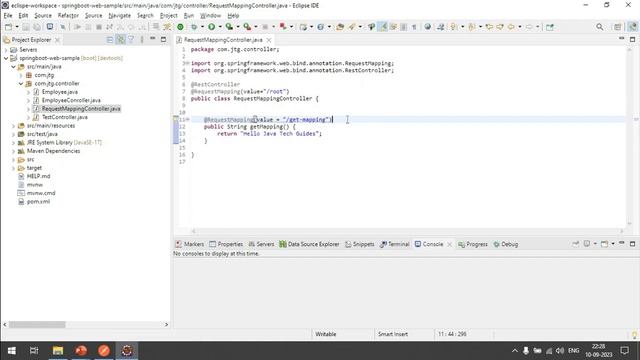This screenshot has width=640, height=360.
Task: Select pom.xml file
Action: pyautogui.click(x=38, y=202)
